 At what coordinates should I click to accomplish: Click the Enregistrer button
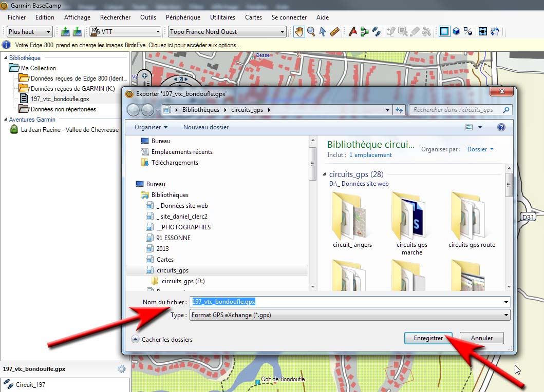coord(428,338)
